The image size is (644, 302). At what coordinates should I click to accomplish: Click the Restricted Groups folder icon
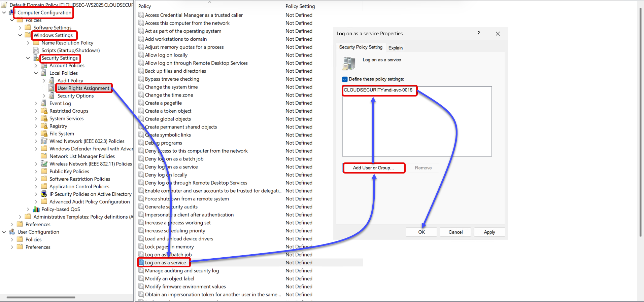[x=44, y=111]
